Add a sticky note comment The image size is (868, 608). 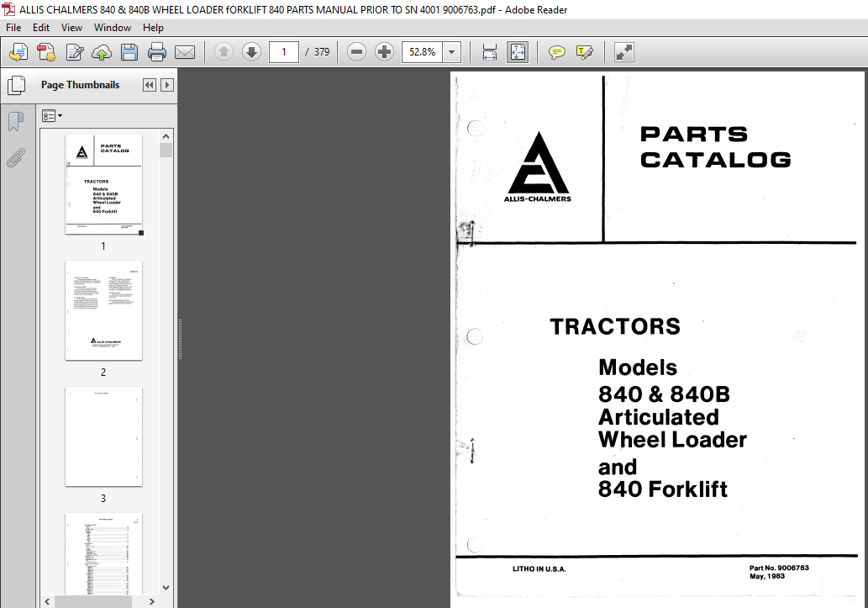pos(556,52)
